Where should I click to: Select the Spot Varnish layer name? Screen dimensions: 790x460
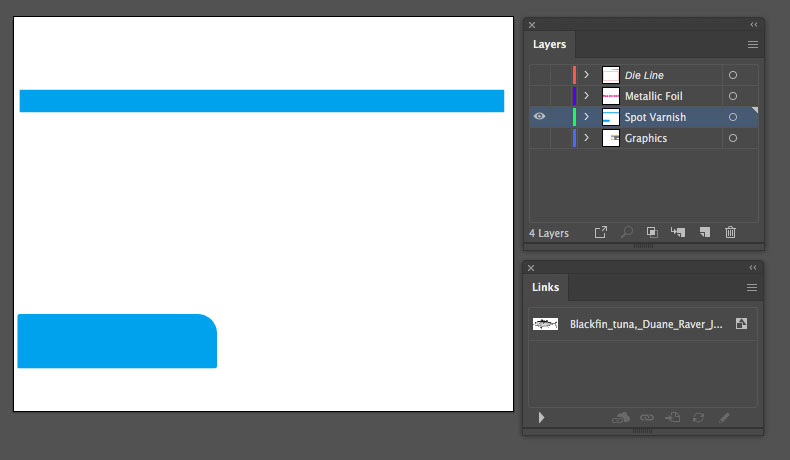tap(655, 117)
